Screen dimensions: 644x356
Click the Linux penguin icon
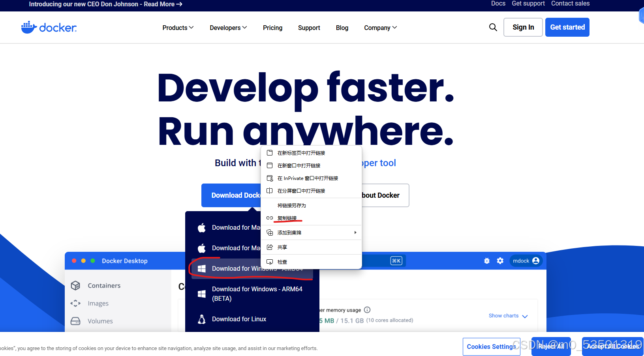click(202, 319)
